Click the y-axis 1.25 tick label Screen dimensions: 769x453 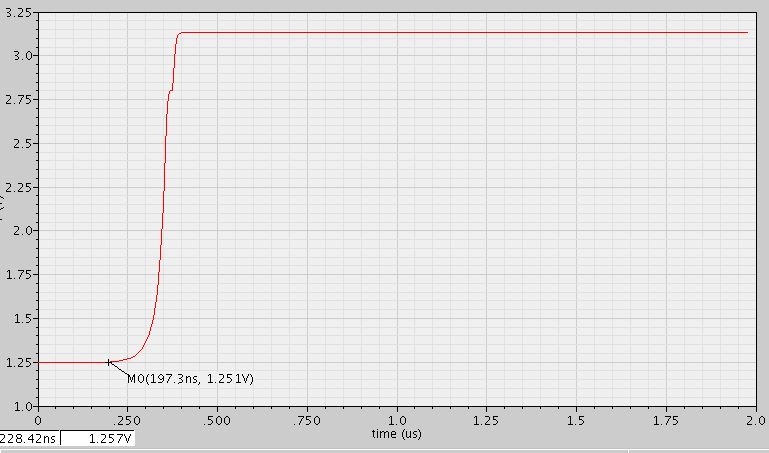(19, 363)
